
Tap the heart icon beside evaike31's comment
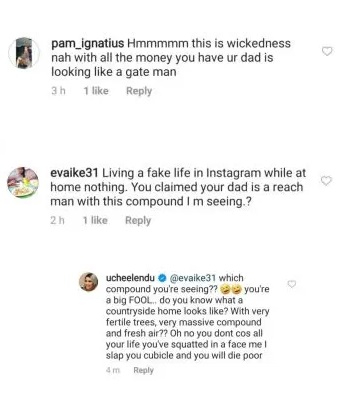tap(326, 181)
